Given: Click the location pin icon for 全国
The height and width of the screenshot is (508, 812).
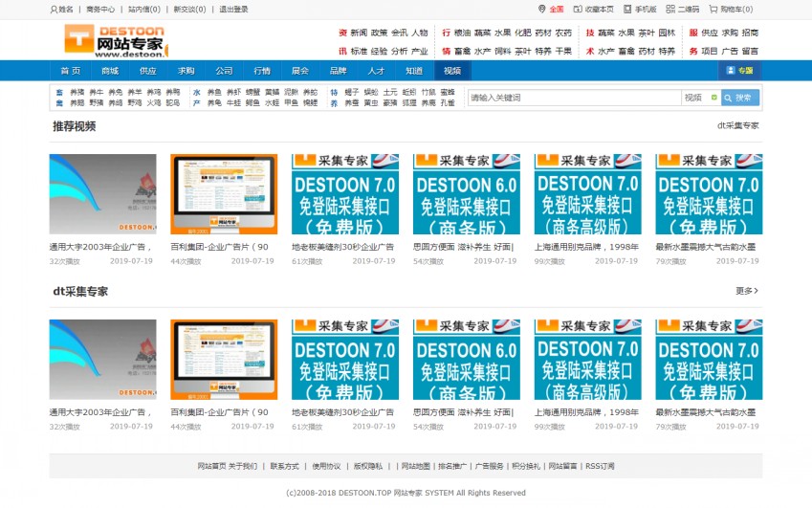Looking at the screenshot, I should click(x=541, y=9).
